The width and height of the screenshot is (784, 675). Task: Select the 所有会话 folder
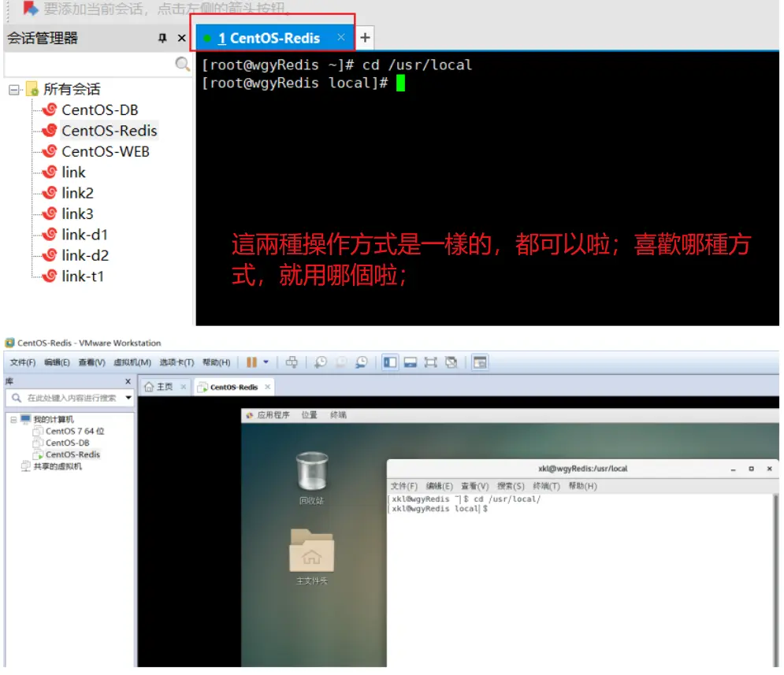point(71,90)
